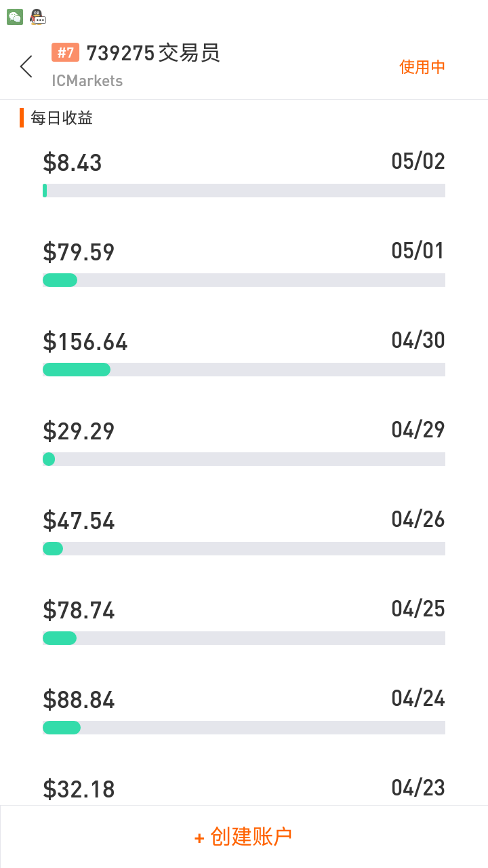This screenshot has height=868, width=488.
Task: Open the QQ notification icon
Action: click(x=38, y=18)
